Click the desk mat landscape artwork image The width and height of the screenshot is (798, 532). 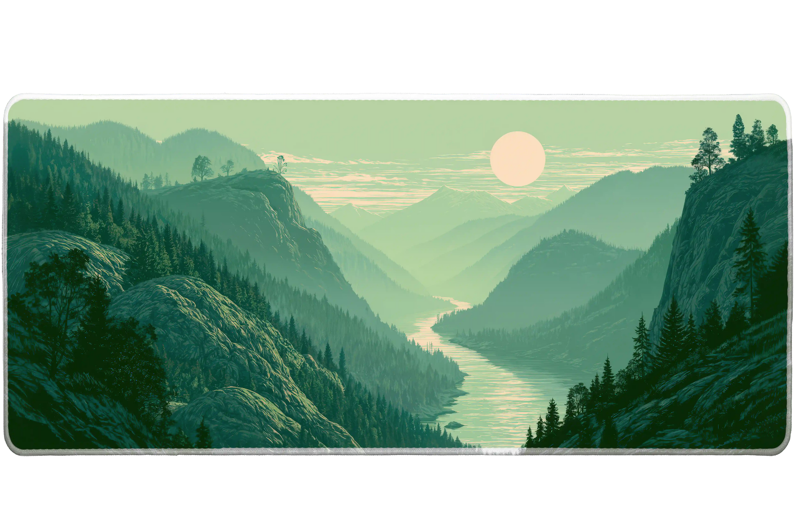coord(397,275)
